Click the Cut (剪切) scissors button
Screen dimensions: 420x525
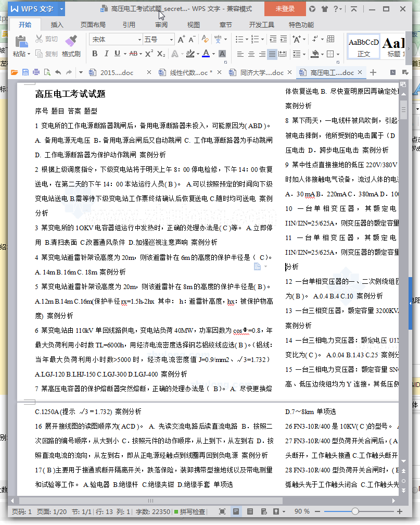(x=46, y=39)
